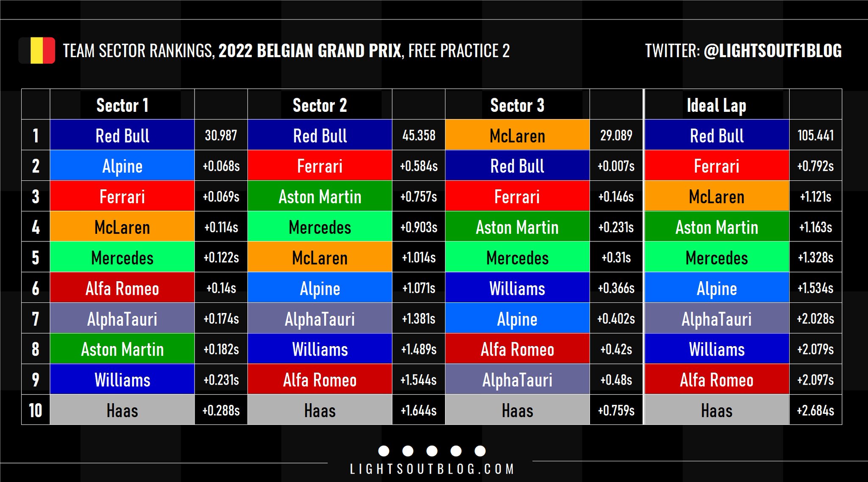Click the grey Haas cell in Sector 1
This screenshot has height=482, width=868.
pyautogui.click(x=122, y=410)
